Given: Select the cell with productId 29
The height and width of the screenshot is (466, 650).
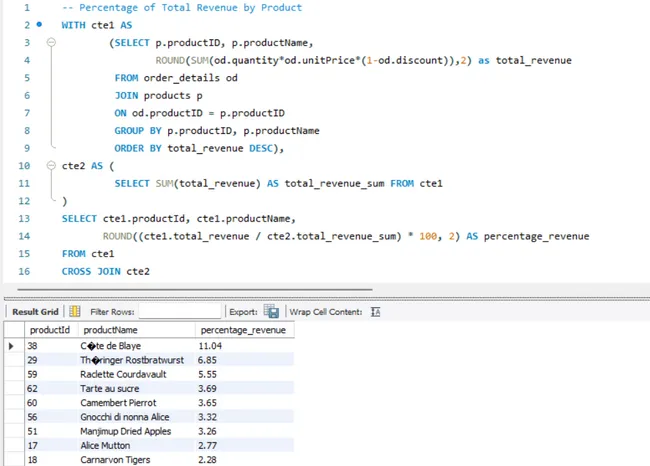Looking at the screenshot, I should (x=51, y=360).
